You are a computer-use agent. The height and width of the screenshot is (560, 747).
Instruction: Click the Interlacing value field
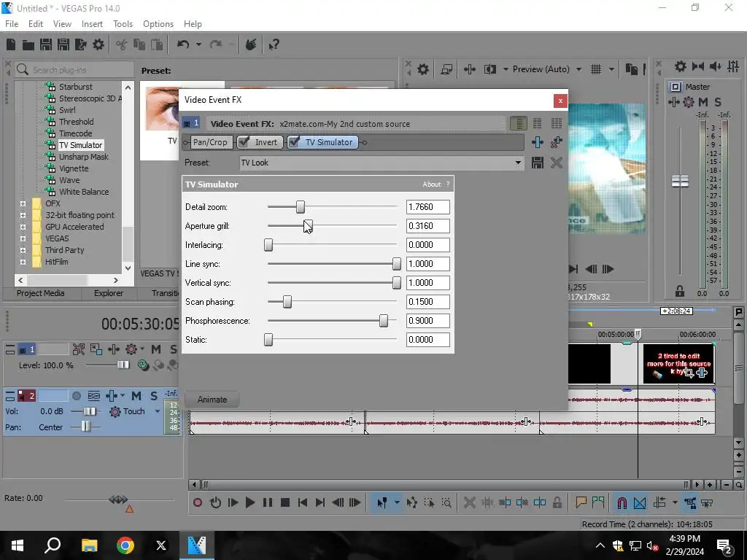click(x=427, y=245)
